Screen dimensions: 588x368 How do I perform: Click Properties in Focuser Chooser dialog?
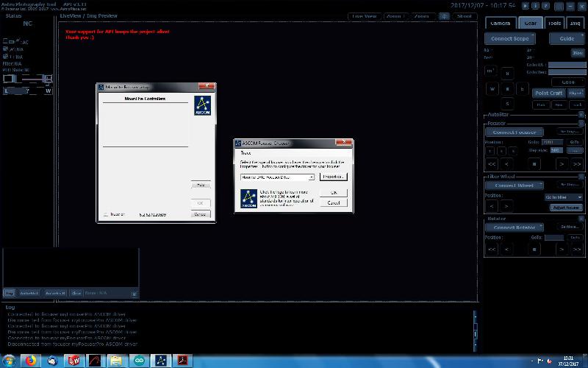pyautogui.click(x=334, y=177)
